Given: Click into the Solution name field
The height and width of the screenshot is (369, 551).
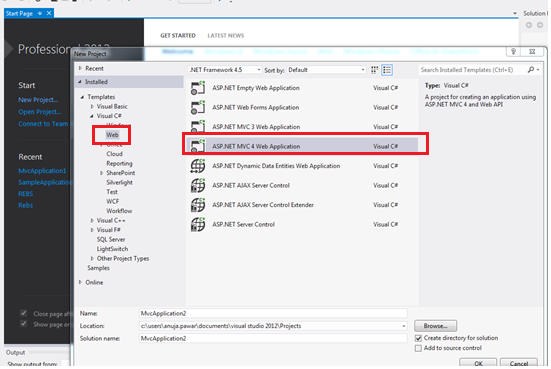Looking at the screenshot, I should 273,338.
